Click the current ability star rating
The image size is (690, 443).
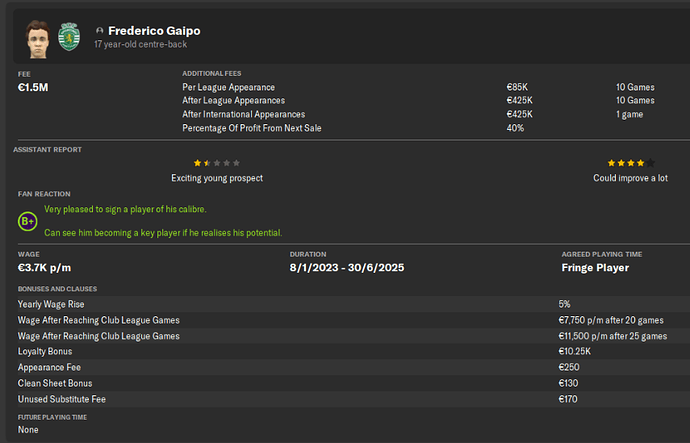(216, 162)
